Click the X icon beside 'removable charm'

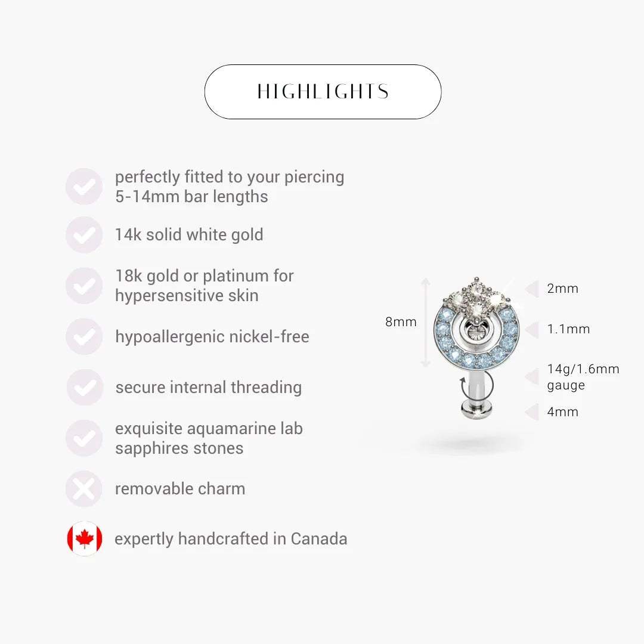(83, 489)
